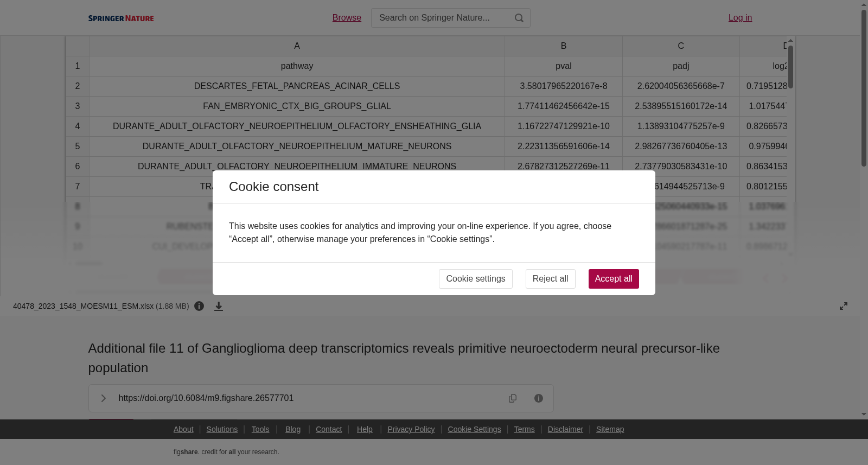This screenshot has height=465, width=868.
Task: Open Cookie settings in consent dialog
Action: [x=476, y=279]
